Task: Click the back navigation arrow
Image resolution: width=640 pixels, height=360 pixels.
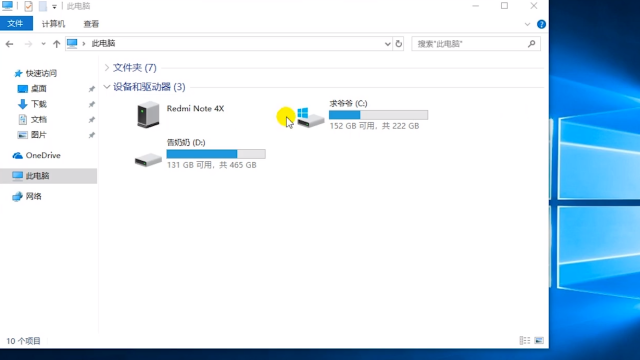Action: pyautogui.click(x=9, y=44)
